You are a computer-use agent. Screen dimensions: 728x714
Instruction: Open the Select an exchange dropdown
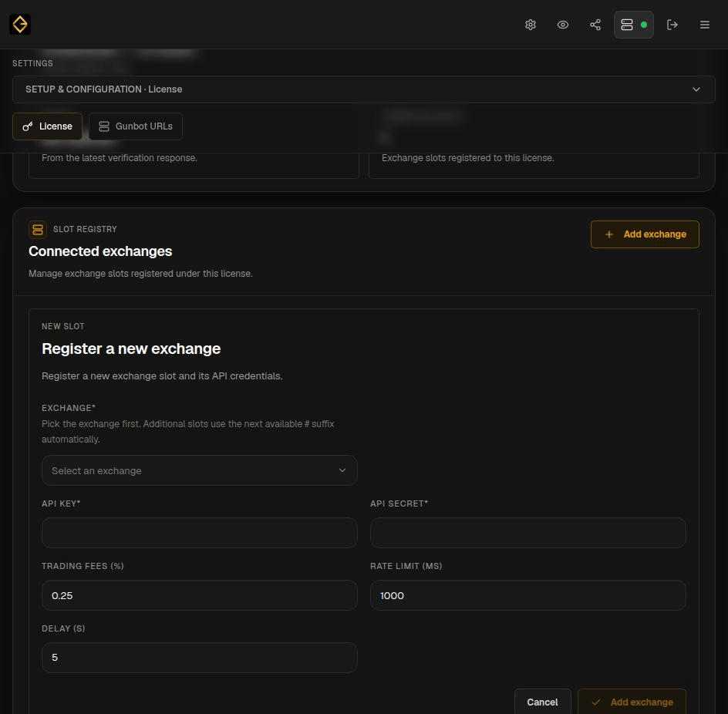tap(200, 471)
